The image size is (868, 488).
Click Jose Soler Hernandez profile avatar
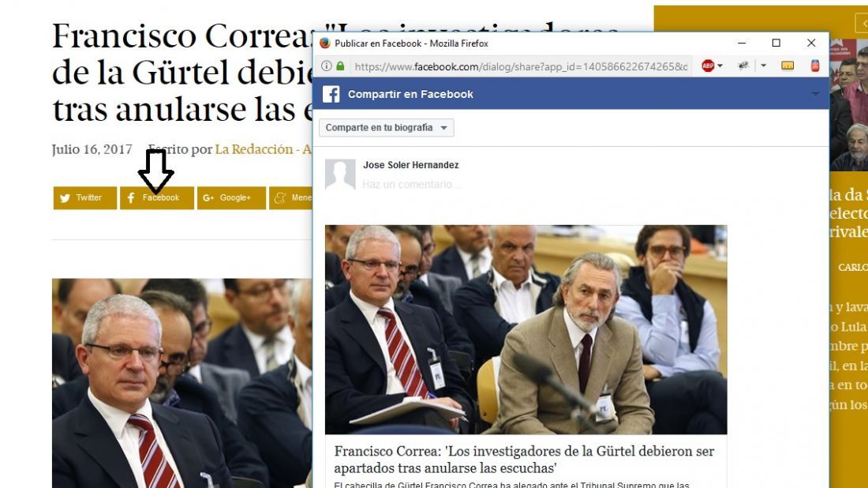click(340, 175)
